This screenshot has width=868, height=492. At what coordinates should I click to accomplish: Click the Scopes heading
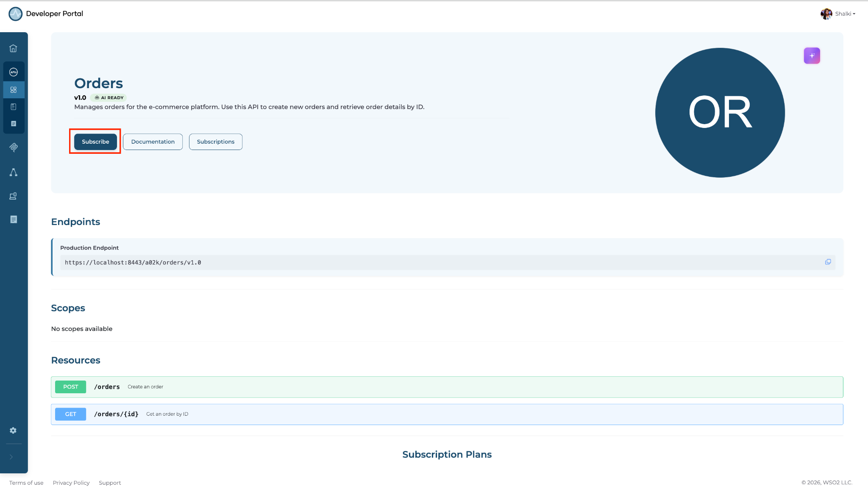pyautogui.click(x=68, y=308)
